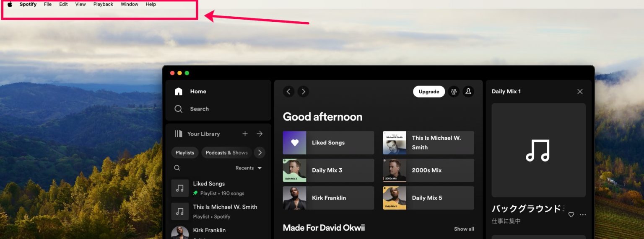Screen dimensions: 644x239
Task: Open the Friend Activity icon beside Upgrade
Action: click(454, 92)
